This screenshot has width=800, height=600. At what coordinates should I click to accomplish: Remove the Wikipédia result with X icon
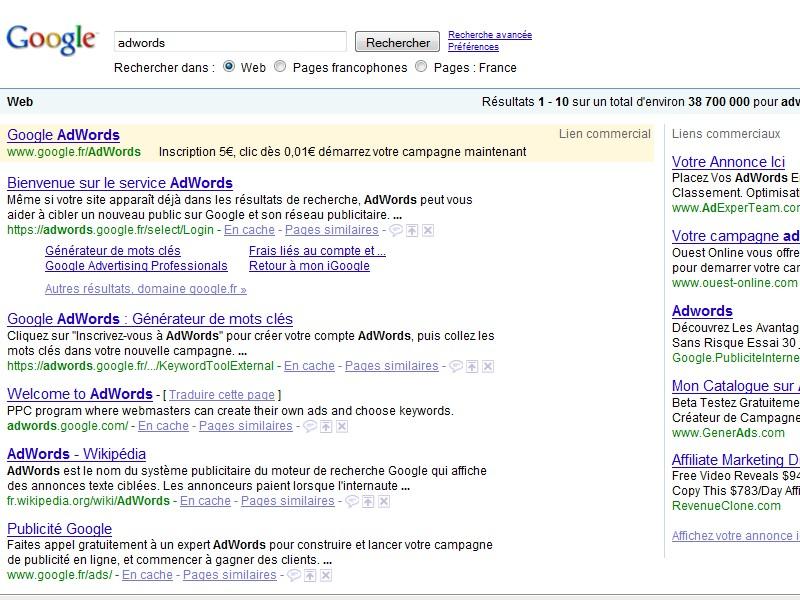coord(384,502)
